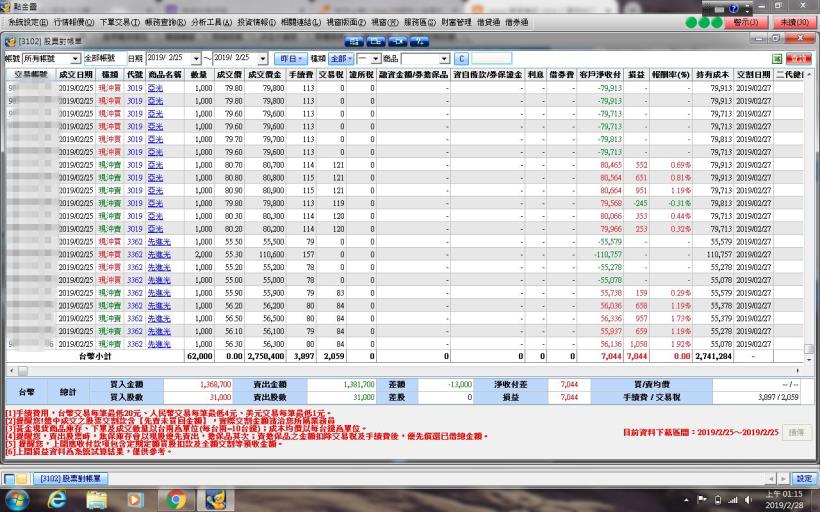The image size is (820, 512).
Task: Open the 種類 全部 dropdown
Action: 341,59
